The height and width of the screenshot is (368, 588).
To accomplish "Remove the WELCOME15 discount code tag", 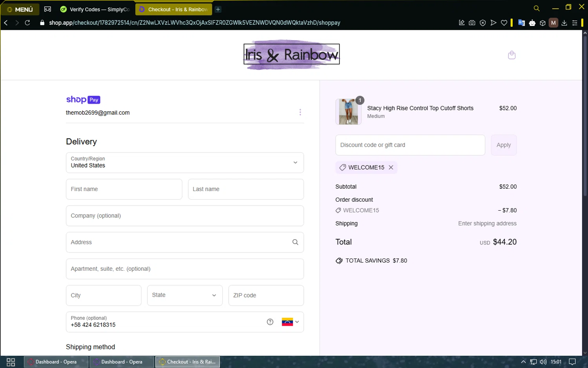I will point(391,168).
